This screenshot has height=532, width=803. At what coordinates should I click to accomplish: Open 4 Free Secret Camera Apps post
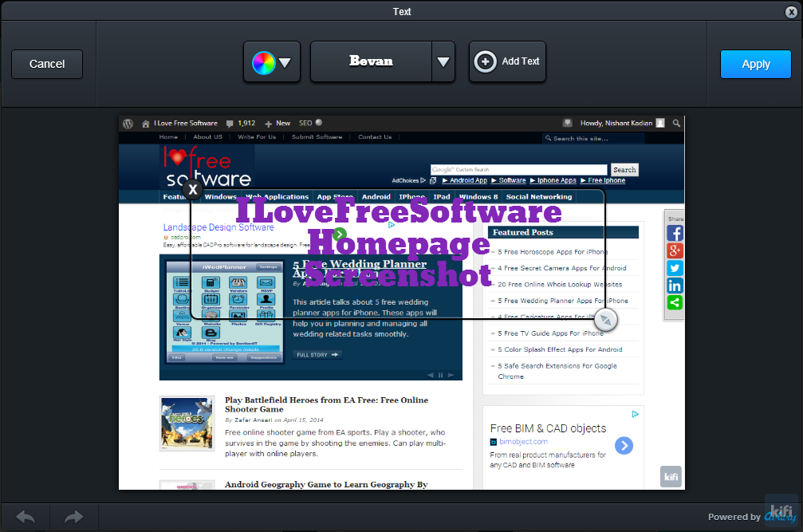562,268
